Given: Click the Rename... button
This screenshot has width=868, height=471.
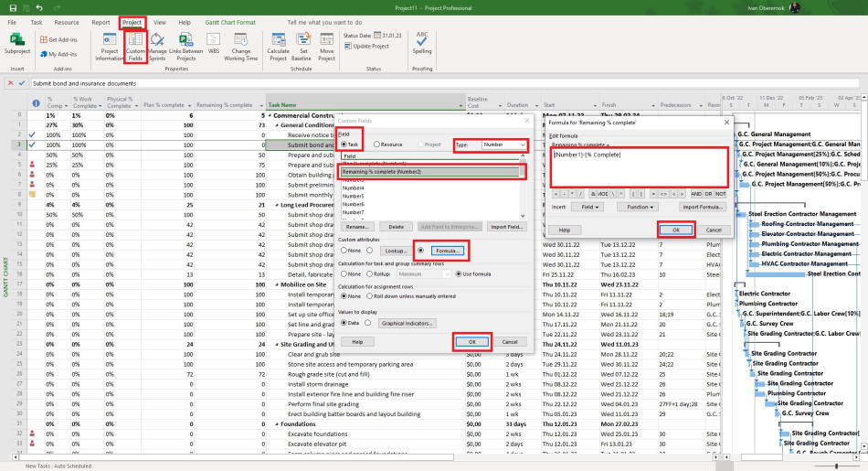Looking at the screenshot, I should pos(357,227).
